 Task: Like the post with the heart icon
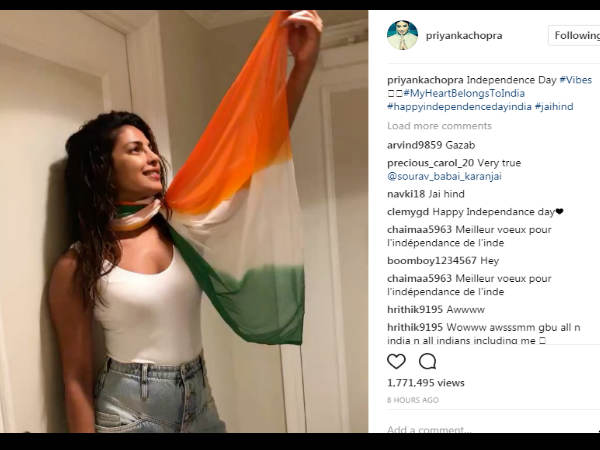click(396, 361)
